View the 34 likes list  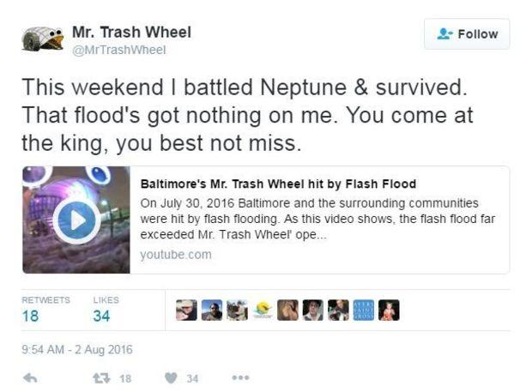(x=106, y=310)
